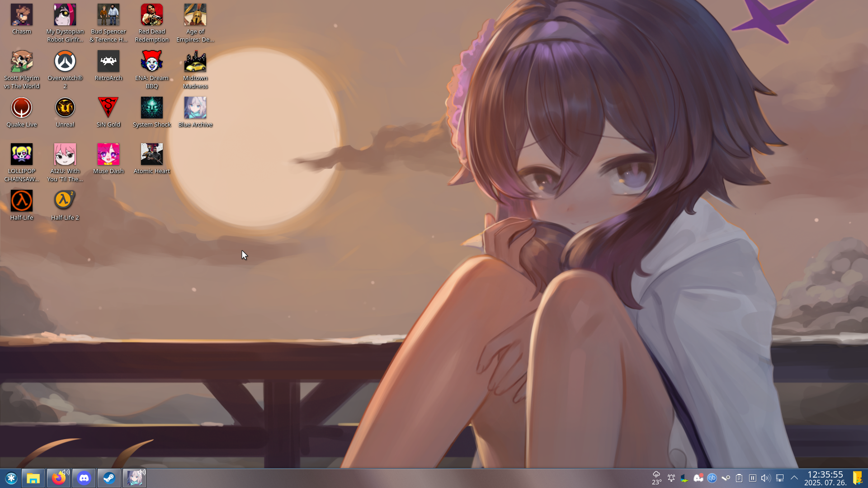The height and width of the screenshot is (488, 868).
Task: Select the Blue Archive desktop icon
Action: (x=195, y=113)
